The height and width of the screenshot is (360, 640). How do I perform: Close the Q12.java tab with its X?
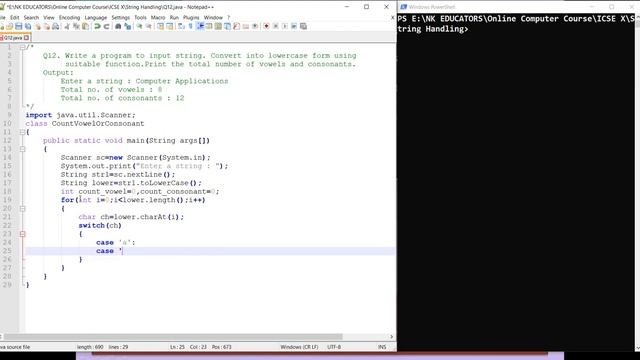coord(27,38)
